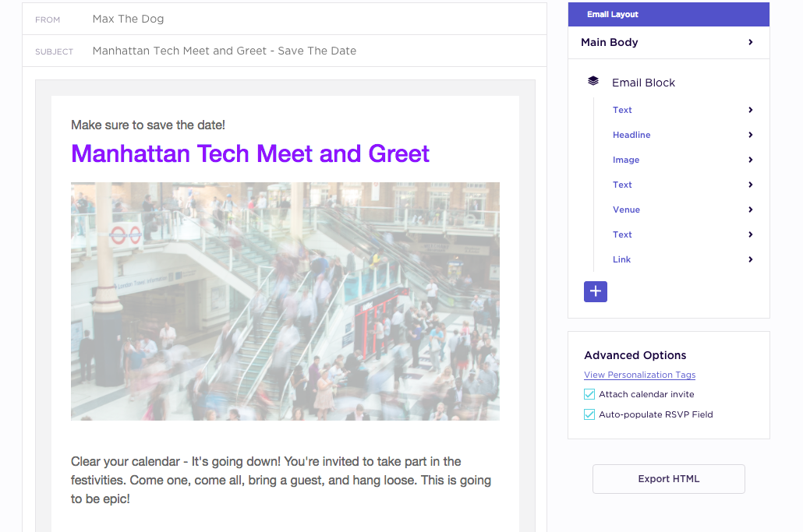Click the Export HTML button
Image resolution: width=803 pixels, height=532 pixels.
pos(668,479)
